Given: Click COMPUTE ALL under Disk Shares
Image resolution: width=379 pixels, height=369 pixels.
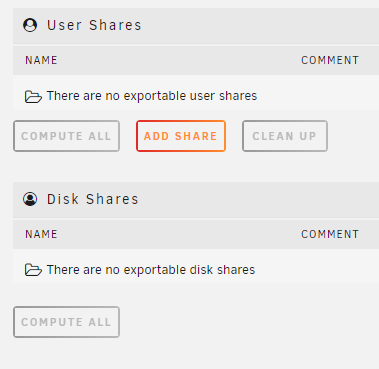Looking at the screenshot, I should pyautogui.click(x=66, y=322).
